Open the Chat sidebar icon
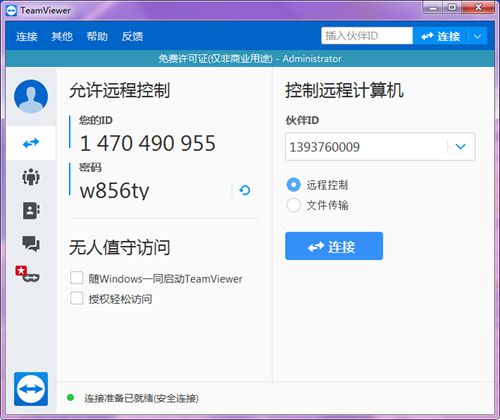Screen dimensions: 500x420 tap(31, 244)
